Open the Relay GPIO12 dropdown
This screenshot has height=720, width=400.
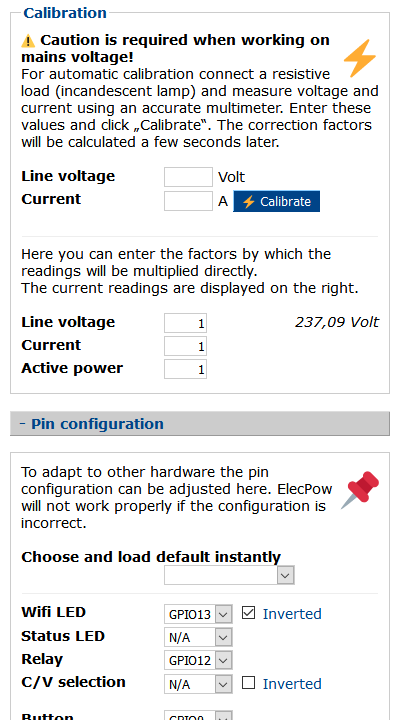pyautogui.click(x=198, y=660)
